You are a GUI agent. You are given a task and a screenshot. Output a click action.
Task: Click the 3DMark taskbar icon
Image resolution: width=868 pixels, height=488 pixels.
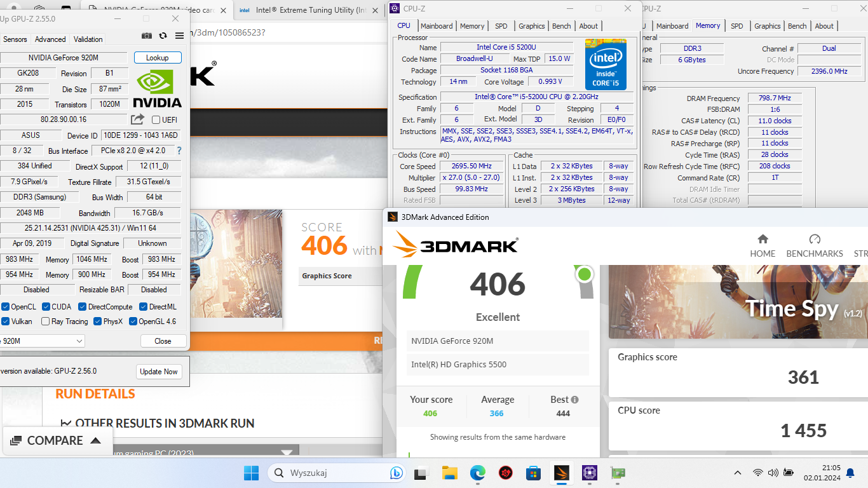[x=561, y=473]
